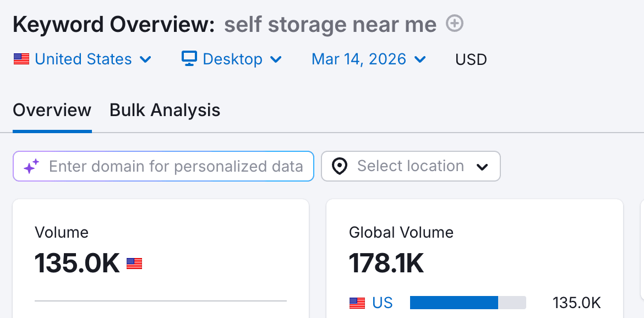This screenshot has height=318, width=644.
Task: Click the desktop monitor icon
Action: tap(189, 59)
